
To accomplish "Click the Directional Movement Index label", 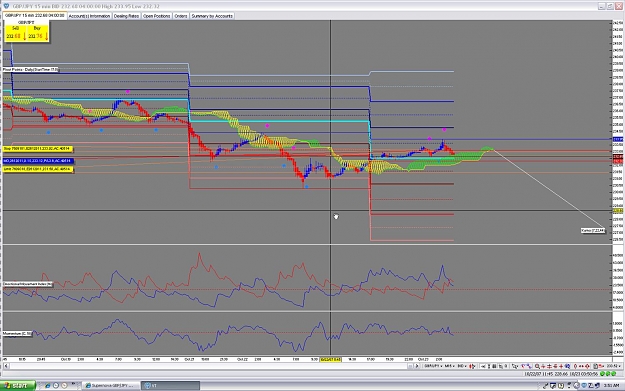I will coord(28,284).
